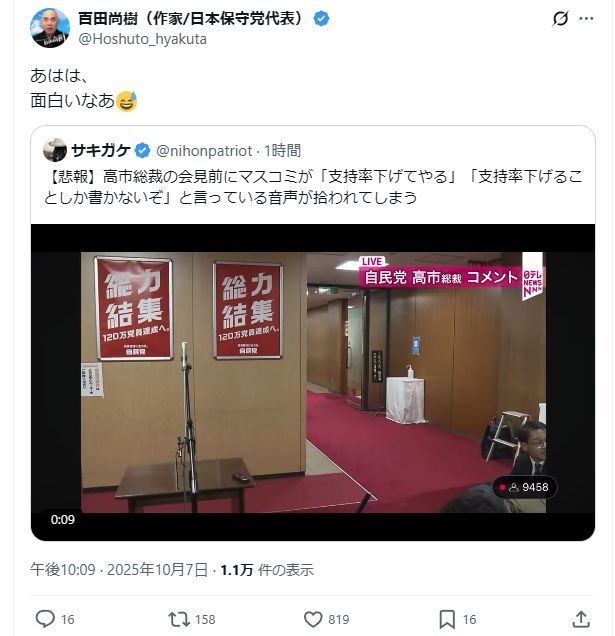This screenshot has height=636, width=615.
Task: View the 1.1万 件の表示 stats
Action: pyautogui.click(x=267, y=569)
